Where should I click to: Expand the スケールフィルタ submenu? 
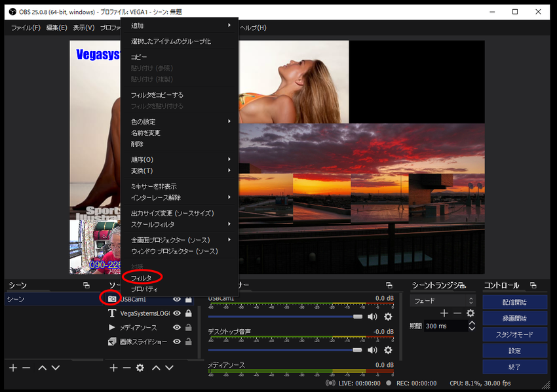tap(180, 225)
